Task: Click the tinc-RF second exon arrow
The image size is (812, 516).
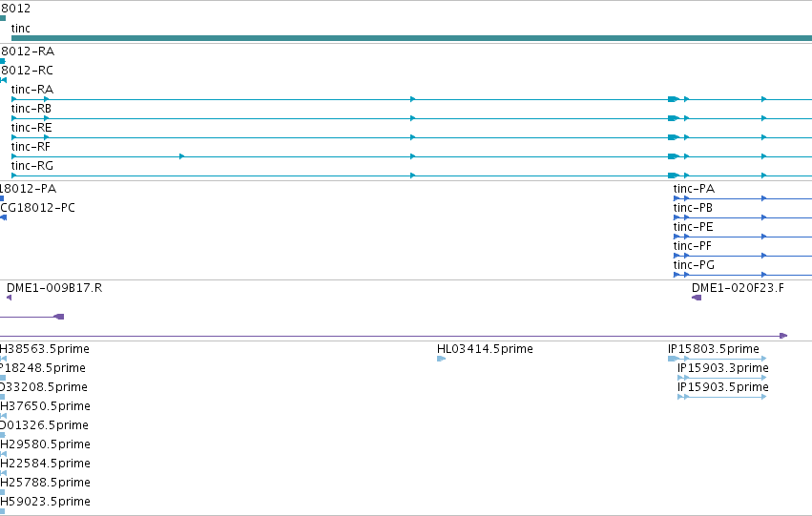Action: (181, 156)
